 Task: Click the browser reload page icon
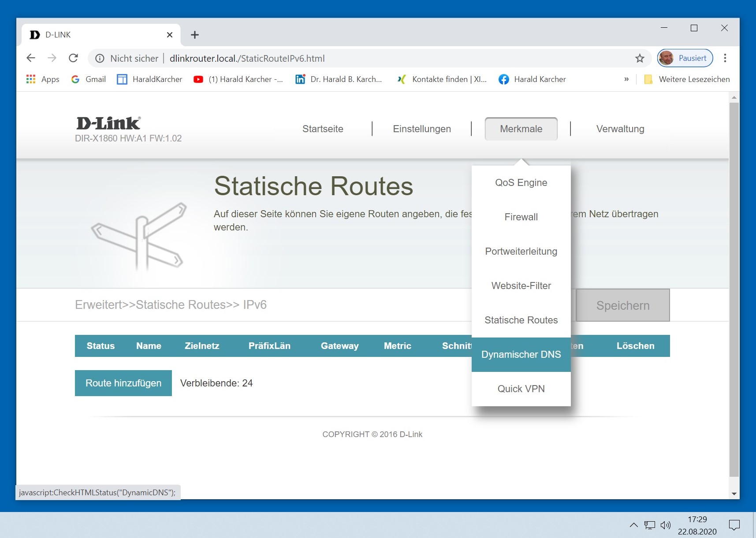[x=74, y=58]
